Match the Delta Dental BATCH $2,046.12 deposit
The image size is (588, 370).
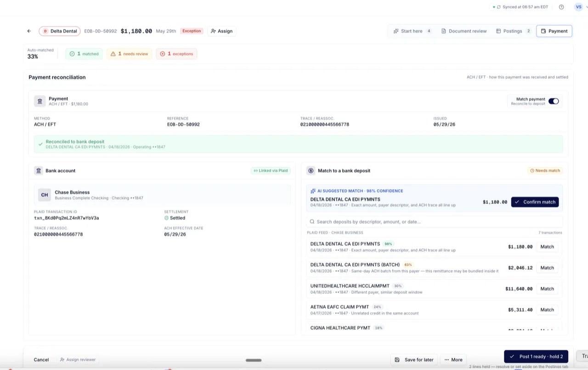click(x=547, y=268)
